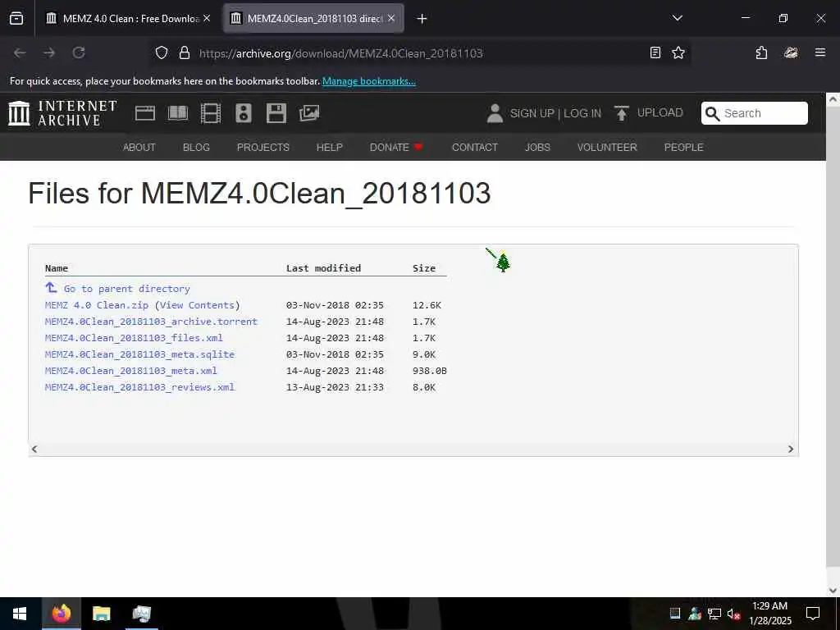The width and height of the screenshot is (840, 630).
Task: Toggle reader view icon
Action: 655,52
